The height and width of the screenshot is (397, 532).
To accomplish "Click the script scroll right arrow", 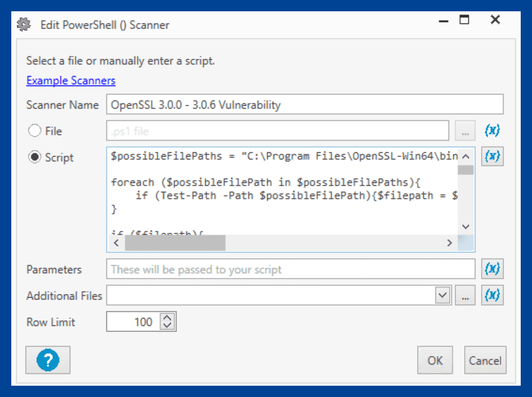I will coord(449,243).
